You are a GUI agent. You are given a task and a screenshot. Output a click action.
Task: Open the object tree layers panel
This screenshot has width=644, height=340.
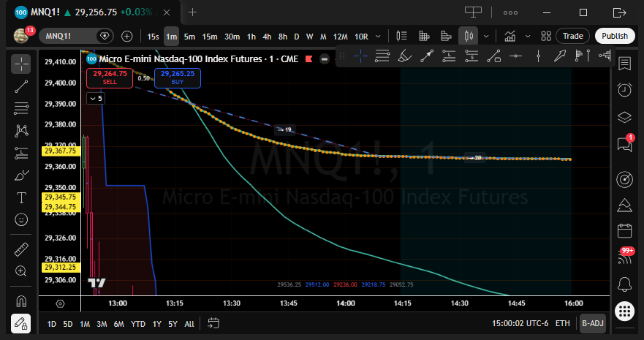pyautogui.click(x=624, y=117)
